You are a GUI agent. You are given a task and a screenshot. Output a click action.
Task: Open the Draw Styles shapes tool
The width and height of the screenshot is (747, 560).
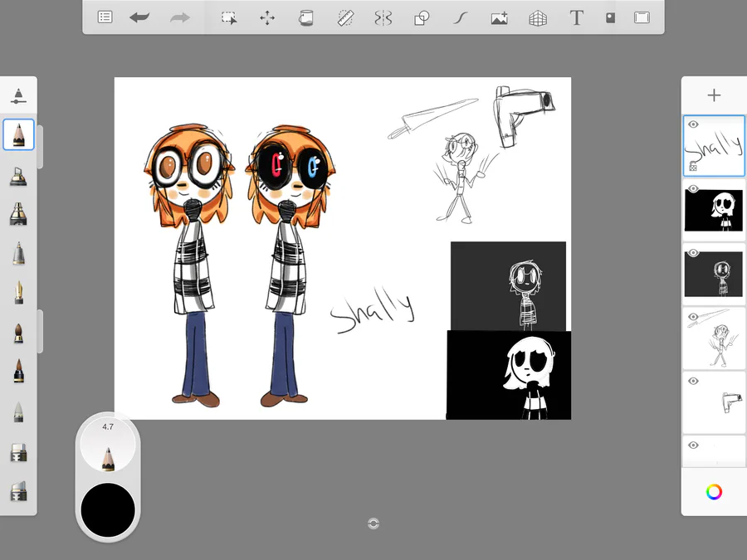(422, 18)
